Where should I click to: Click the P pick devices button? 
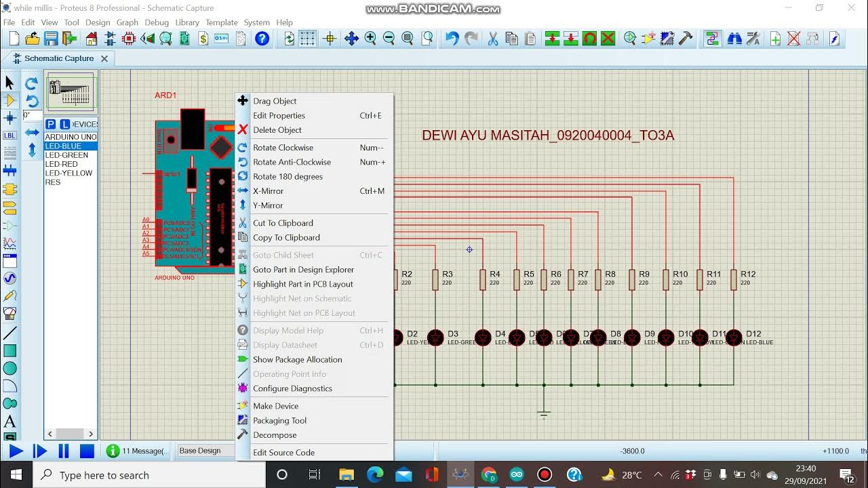tap(50, 124)
